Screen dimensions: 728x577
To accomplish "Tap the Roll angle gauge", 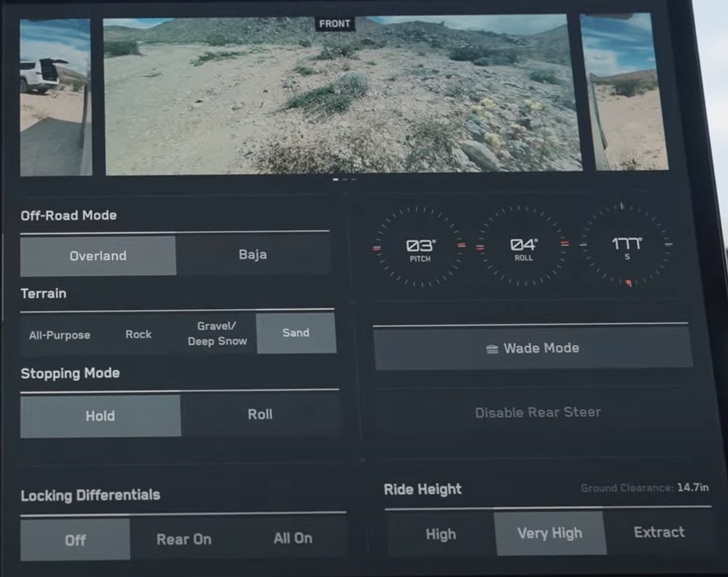I will point(523,246).
